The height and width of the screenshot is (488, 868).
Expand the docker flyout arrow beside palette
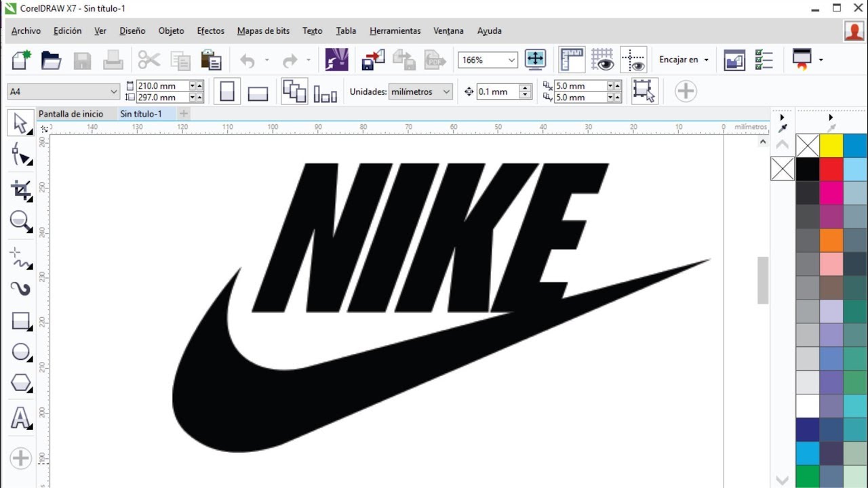pos(782,117)
